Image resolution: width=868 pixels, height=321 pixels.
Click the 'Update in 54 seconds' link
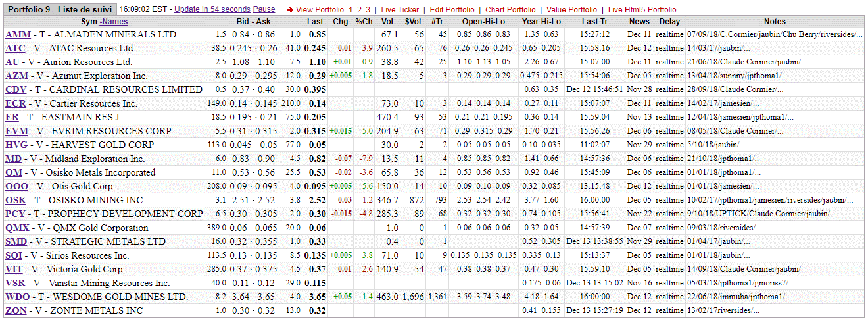(x=212, y=10)
